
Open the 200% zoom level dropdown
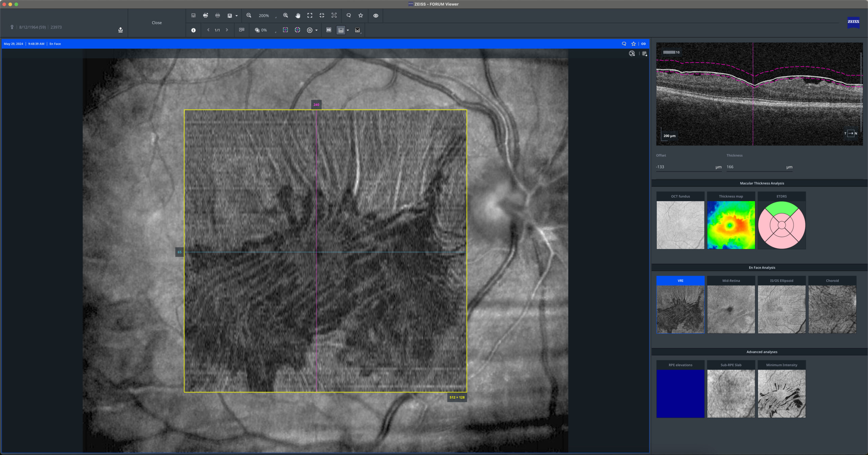tap(268, 16)
